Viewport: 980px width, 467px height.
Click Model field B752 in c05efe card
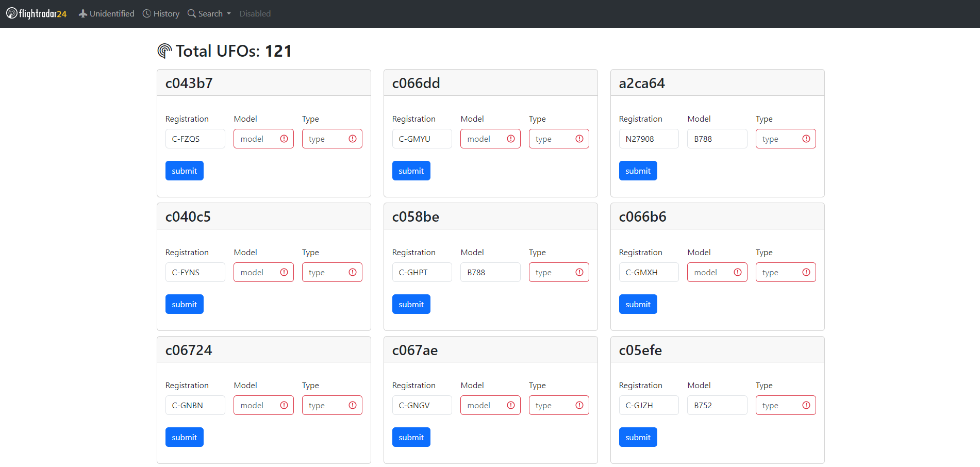(x=717, y=405)
